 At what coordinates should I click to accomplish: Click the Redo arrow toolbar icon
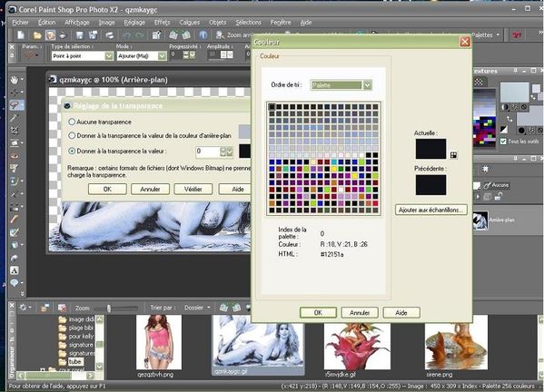(x=140, y=35)
